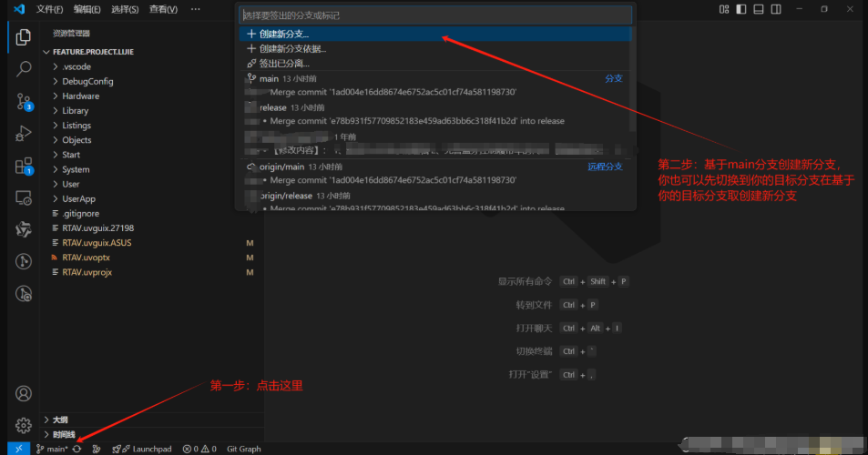This screenshot has height=455, width=868.
Task: Open the Remote Explorer monitor icon
Action: [24, 197]
